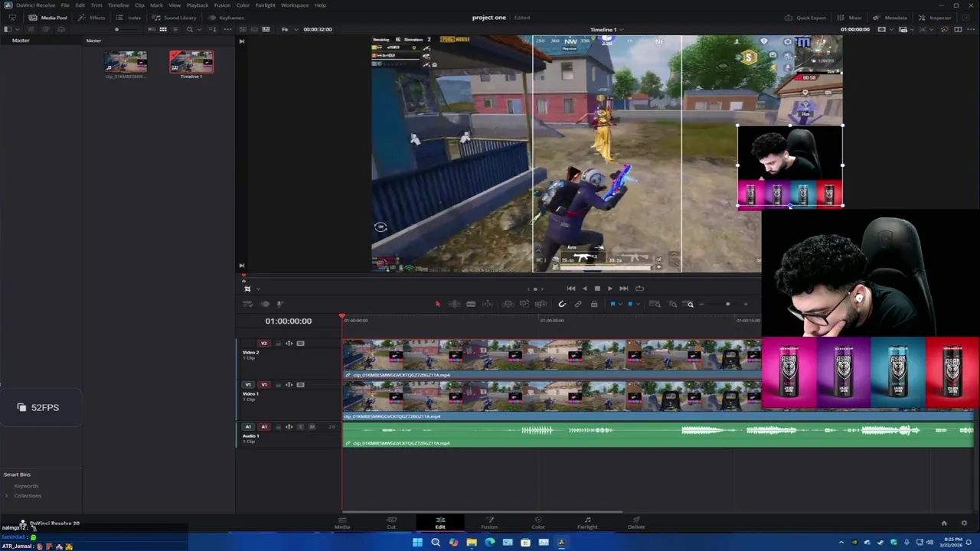Click the timeline horizontal scrollbar

[482, 511]
